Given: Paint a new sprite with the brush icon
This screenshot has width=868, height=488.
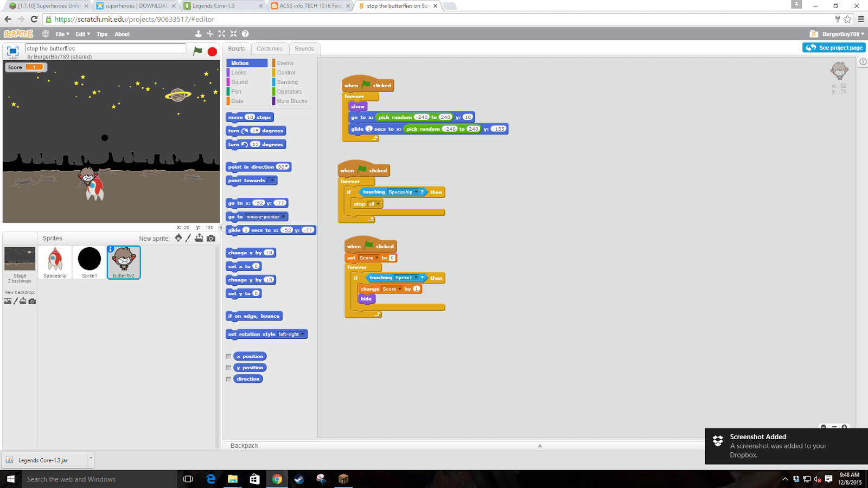Looking at the screenshot, I should tap(188, 237).
